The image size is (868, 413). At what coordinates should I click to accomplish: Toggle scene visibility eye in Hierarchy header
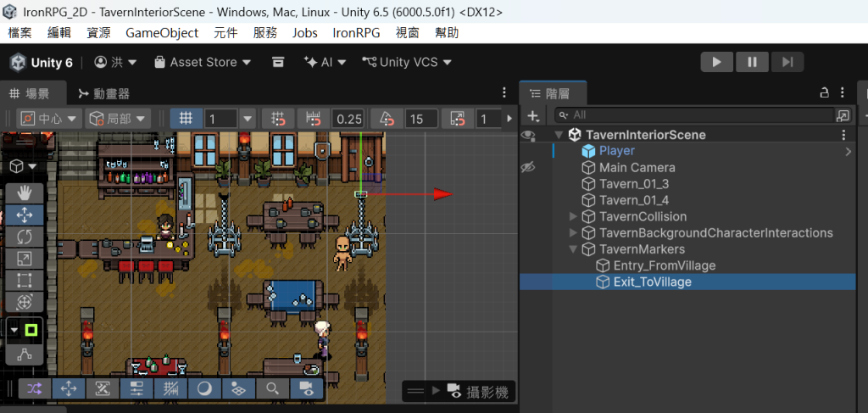point(529,135)
